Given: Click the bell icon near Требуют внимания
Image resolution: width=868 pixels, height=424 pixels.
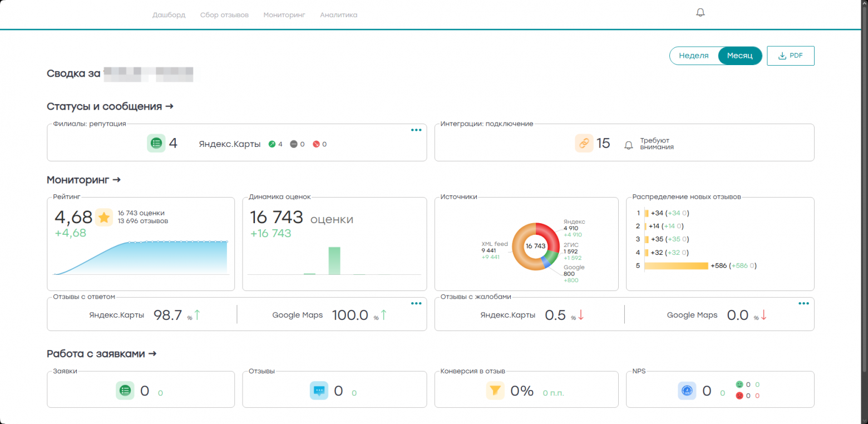Looking at the screenshot, I should [629, 145].
